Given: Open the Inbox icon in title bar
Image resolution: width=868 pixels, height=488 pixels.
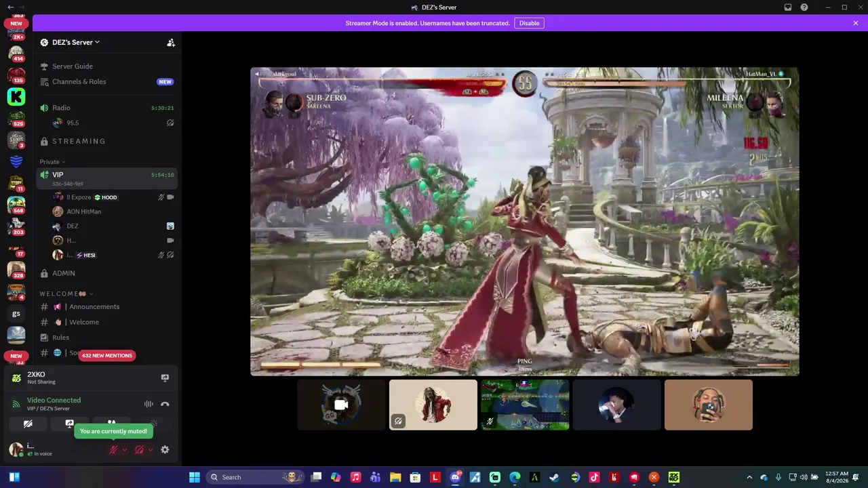Looking at the screenshot, I should [x=788, y=7].
